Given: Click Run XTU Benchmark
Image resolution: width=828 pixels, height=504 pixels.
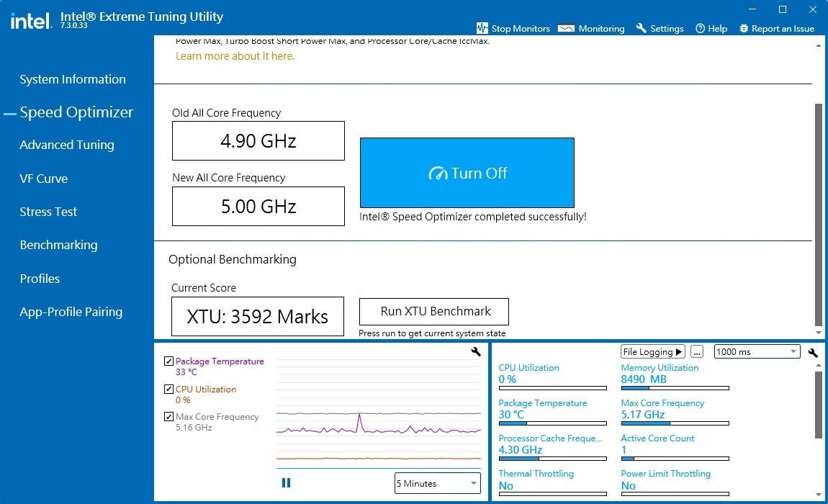Looking at the screenshot, I should click(434, 312).
